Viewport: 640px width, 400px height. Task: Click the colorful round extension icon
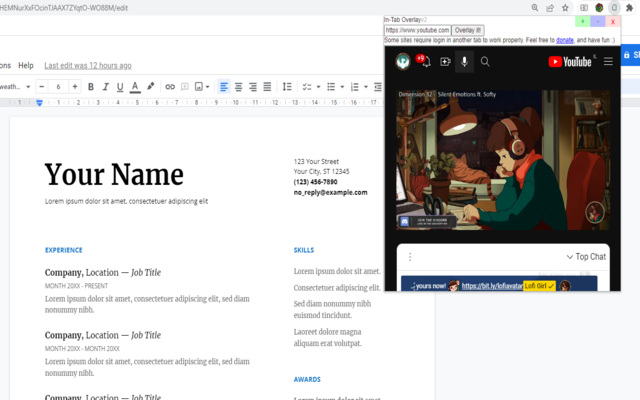(599, 8)
